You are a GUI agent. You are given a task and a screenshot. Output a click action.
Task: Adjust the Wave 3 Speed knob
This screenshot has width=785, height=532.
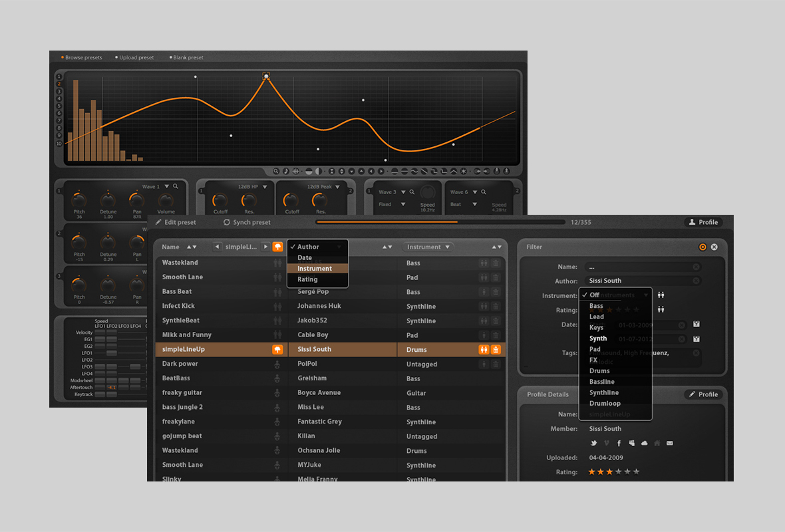428,192
